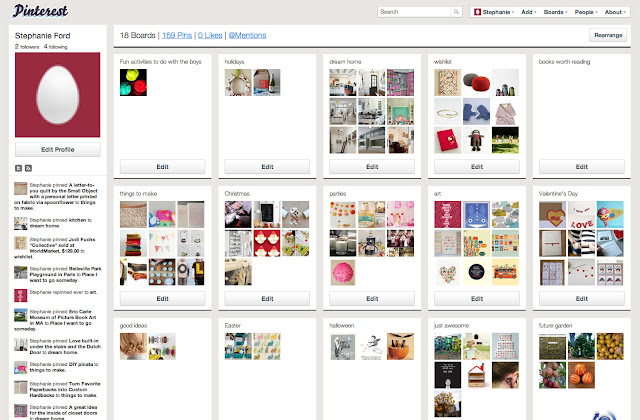Open the People menu
This screenshot has width=640, height=420.
point(586,12)
